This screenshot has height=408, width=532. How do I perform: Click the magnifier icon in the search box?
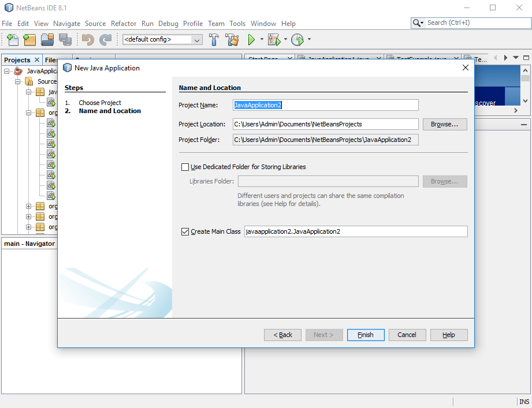click(418, 23)
